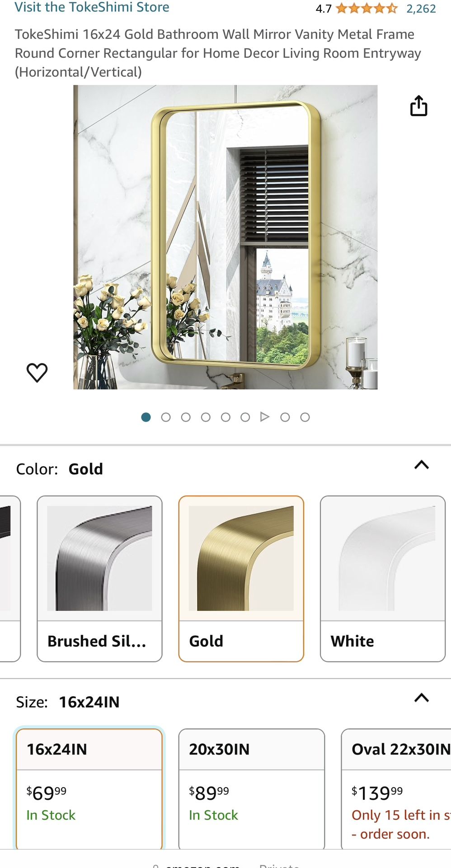Choose the White color swatch
This screenshot has width=451, height=868.
383,579
